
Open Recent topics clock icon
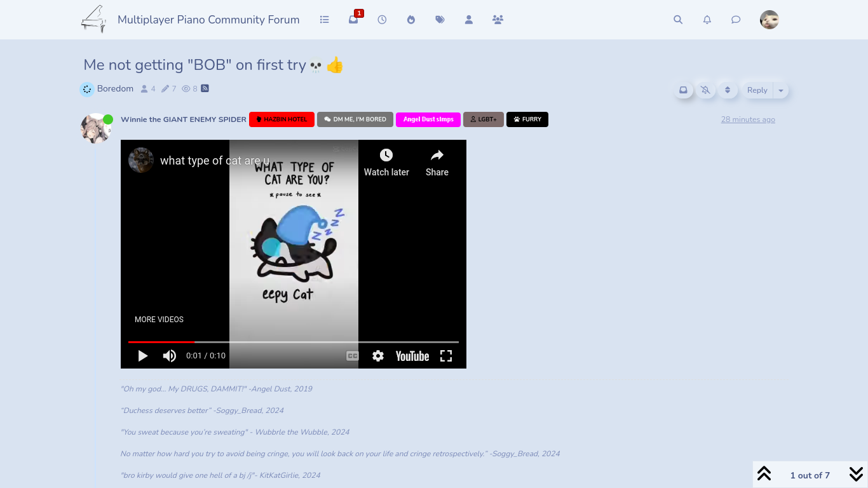(382, 20)
